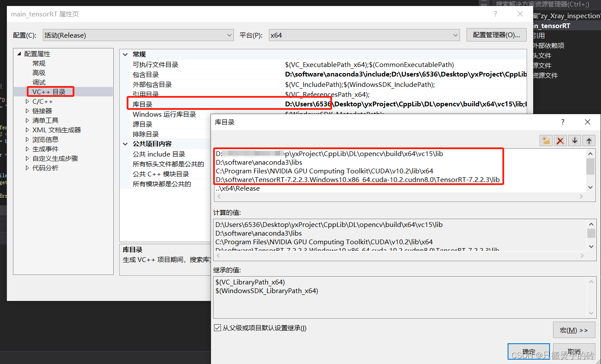
Task: Collapse the 公共项目内容 group
Action: click(x=125, y=144)
